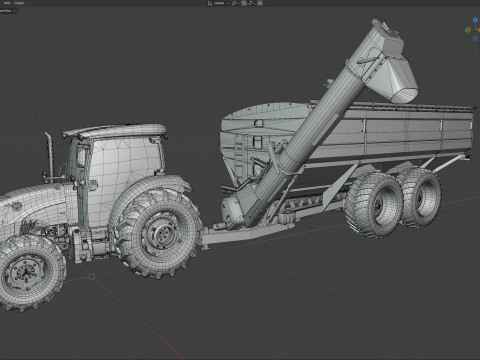Viewport: 480px width, 360px height.
Task: Open the Global transform orientation dropdown
Action: pyautogui.click(x=218, y=3)
